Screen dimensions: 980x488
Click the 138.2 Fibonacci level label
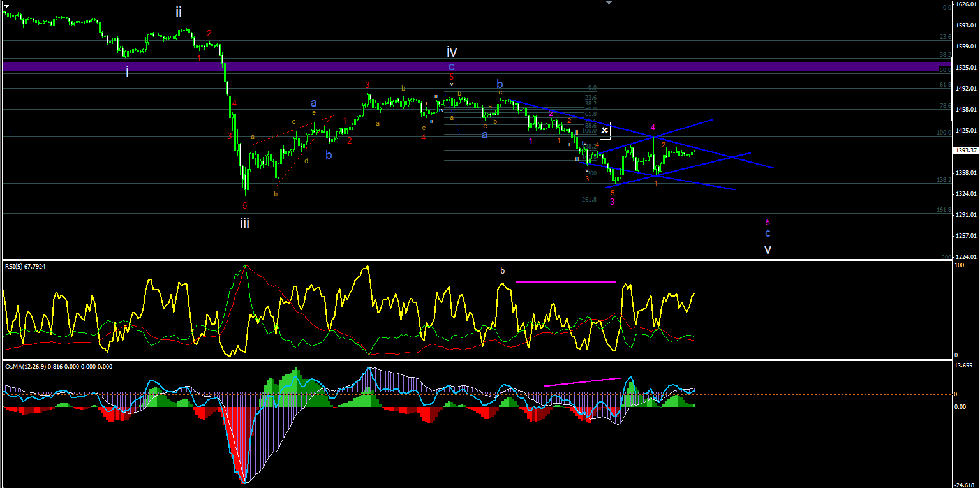(944, 180)
